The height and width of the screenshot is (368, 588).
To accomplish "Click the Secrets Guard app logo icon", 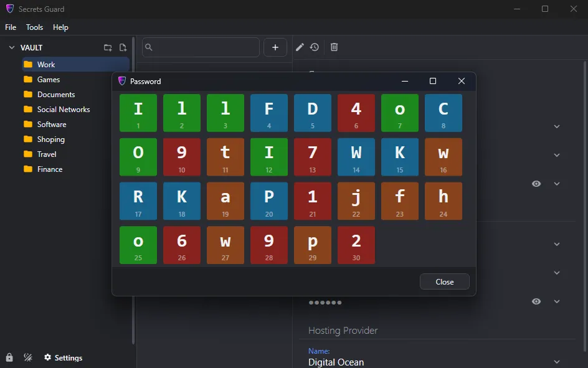I will 10,9.
